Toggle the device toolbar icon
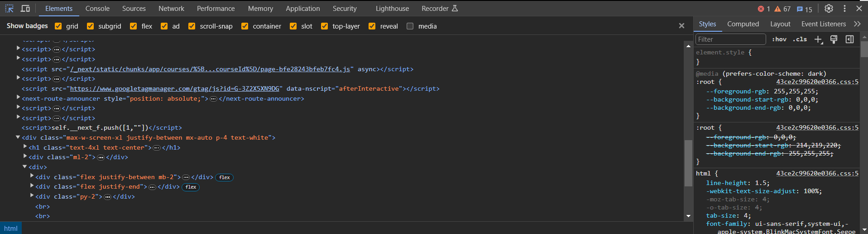 click(x=25, y=9)
